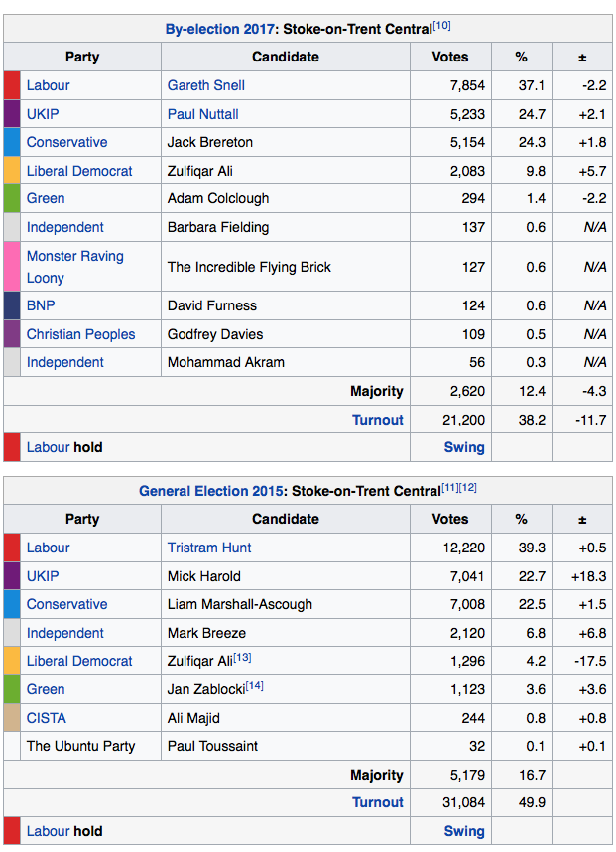Open citation [14] next to Jan Zablocki

255,685
